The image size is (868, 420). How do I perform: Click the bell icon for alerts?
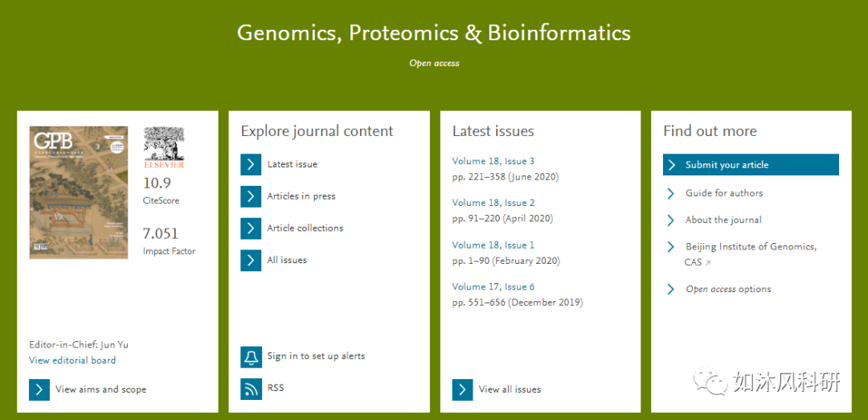pos(251,356)
